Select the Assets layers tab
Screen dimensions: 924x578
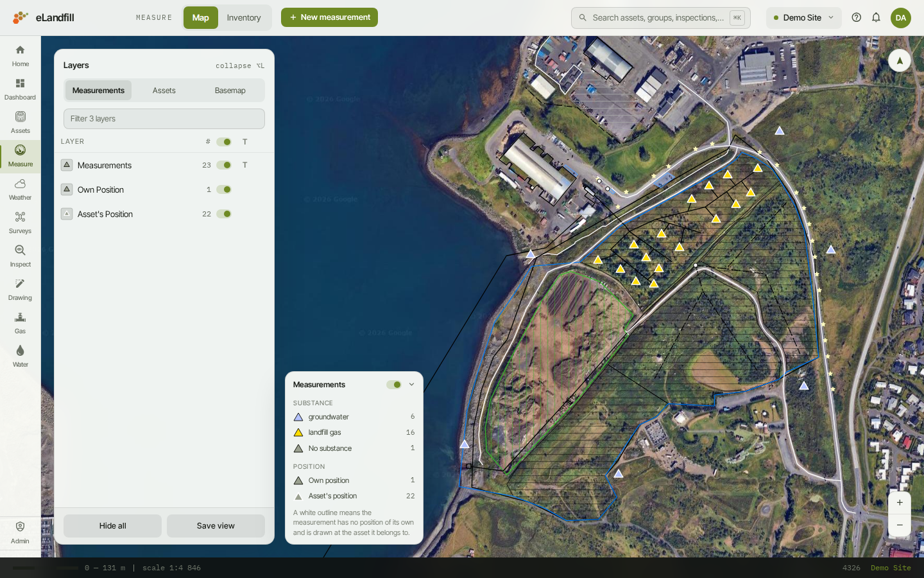(x=164, y=91)
